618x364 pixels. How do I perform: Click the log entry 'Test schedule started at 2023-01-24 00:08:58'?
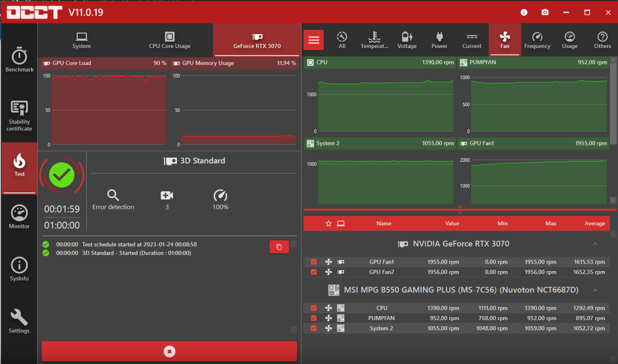pyautogui.click(x=140, y=244)
